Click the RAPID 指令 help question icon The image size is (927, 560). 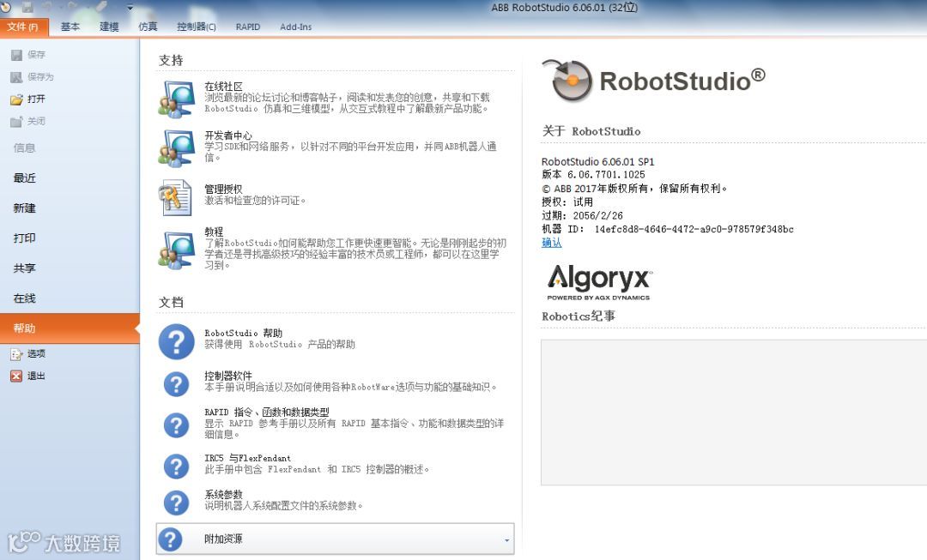tap(176, 425)
